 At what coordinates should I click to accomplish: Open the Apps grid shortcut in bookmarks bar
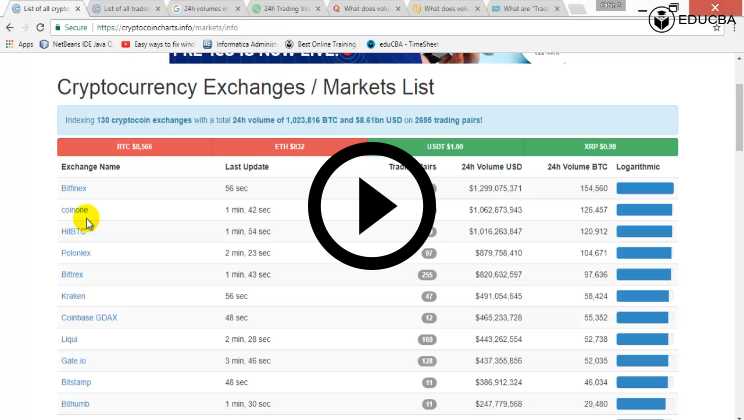click(19, 44)
